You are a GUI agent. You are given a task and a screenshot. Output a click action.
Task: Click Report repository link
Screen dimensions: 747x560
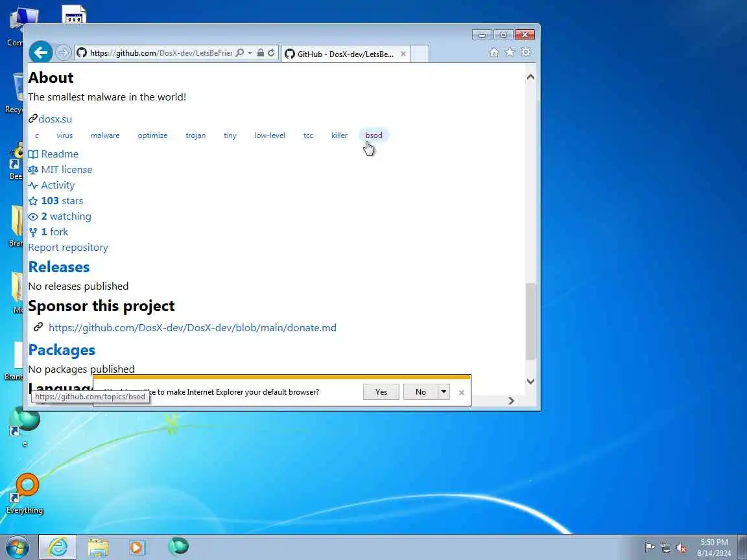[x=68, y=248]
